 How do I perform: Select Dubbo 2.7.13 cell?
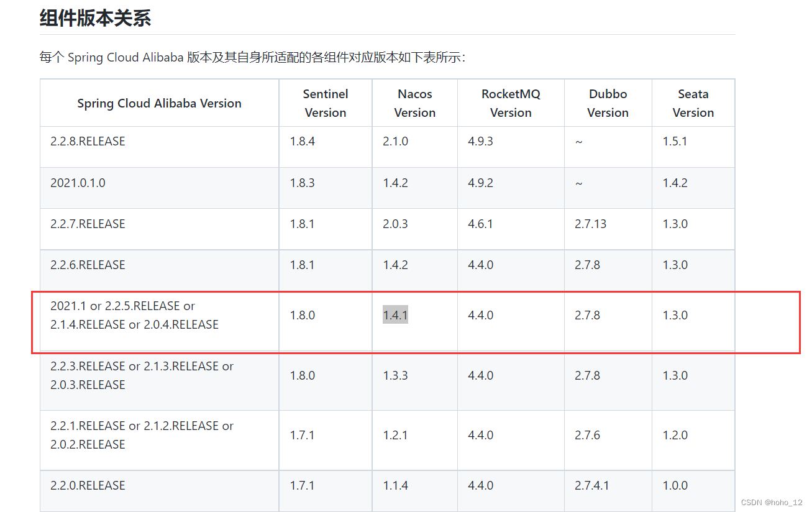[608, 229]
